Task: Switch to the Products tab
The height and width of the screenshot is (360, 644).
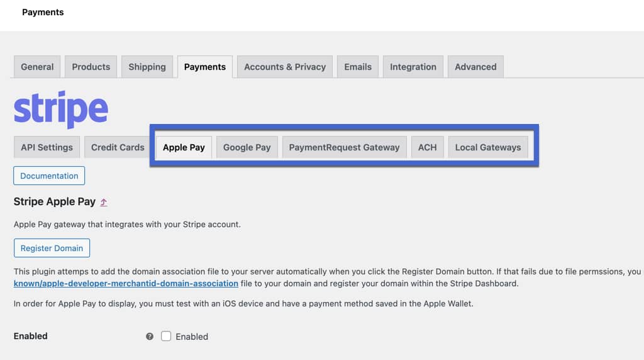Action: pos(91,67)
